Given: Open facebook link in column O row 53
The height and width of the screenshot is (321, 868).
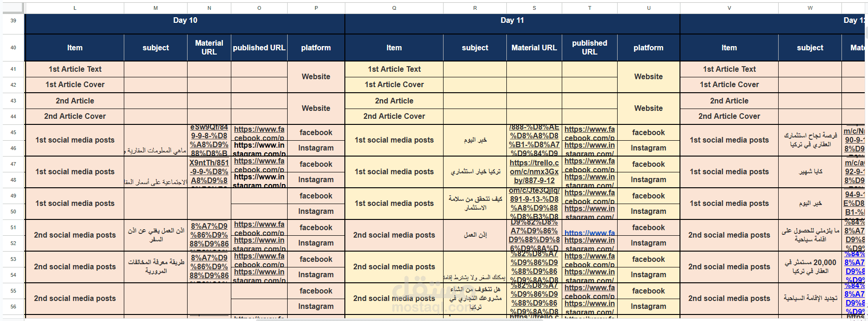Looking at the screenshot, I should 259,260.
